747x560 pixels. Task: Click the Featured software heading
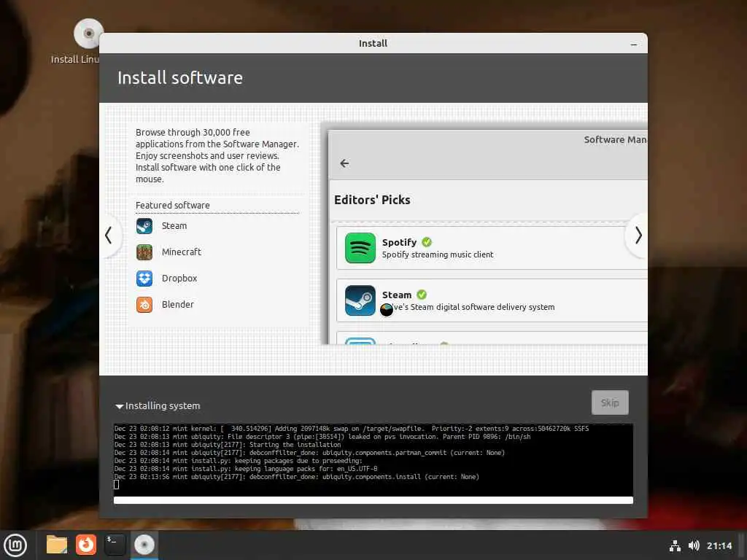(x=172, y=205)
